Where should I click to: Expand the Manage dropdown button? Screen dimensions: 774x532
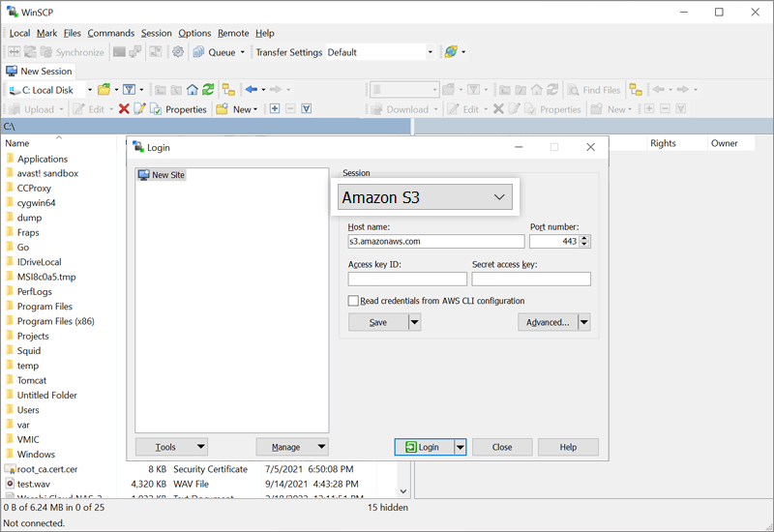(x=292, y=447)
